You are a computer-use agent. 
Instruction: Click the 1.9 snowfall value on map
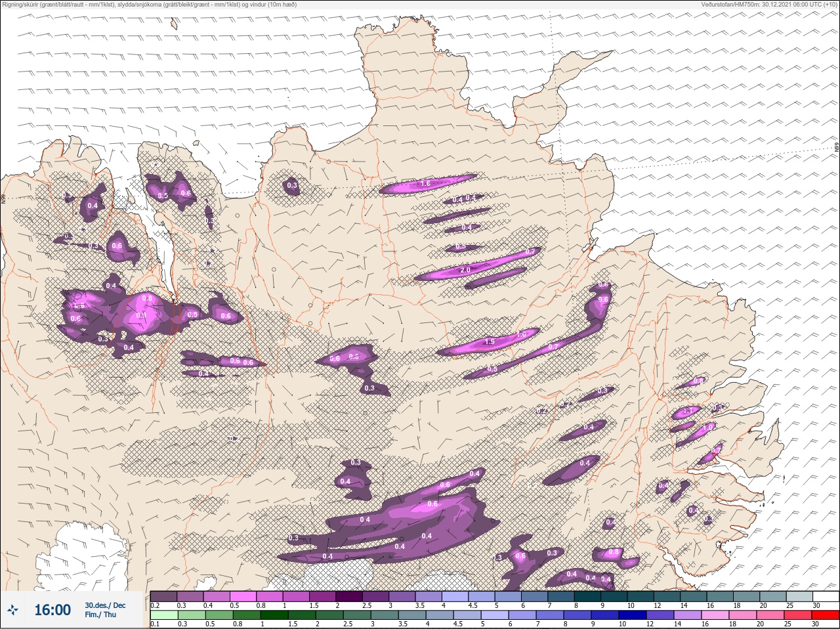click(x=489, y=342)
